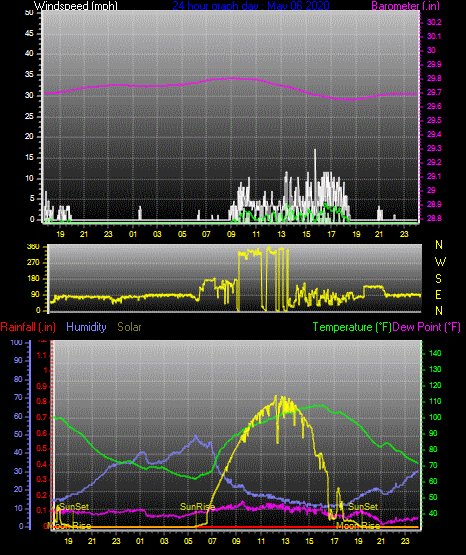This screenshot has height=555, width=466.
Task: Click the green temperature axis value 120
Action: click(x=435, y=385)
